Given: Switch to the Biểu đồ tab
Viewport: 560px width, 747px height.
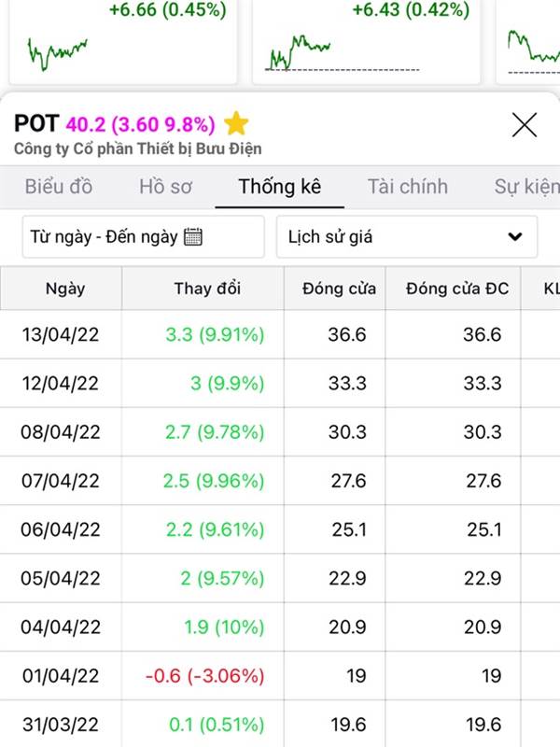Looking at the screenshot, I should 58,187.
